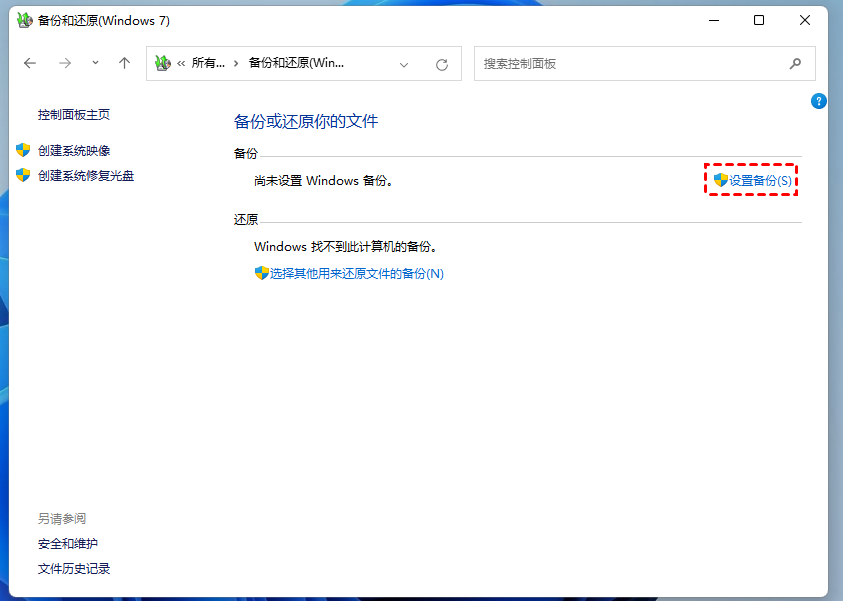Click shield icon beside '创建系统映像'
The image size is (843, 601).
[x=23, y=150]
